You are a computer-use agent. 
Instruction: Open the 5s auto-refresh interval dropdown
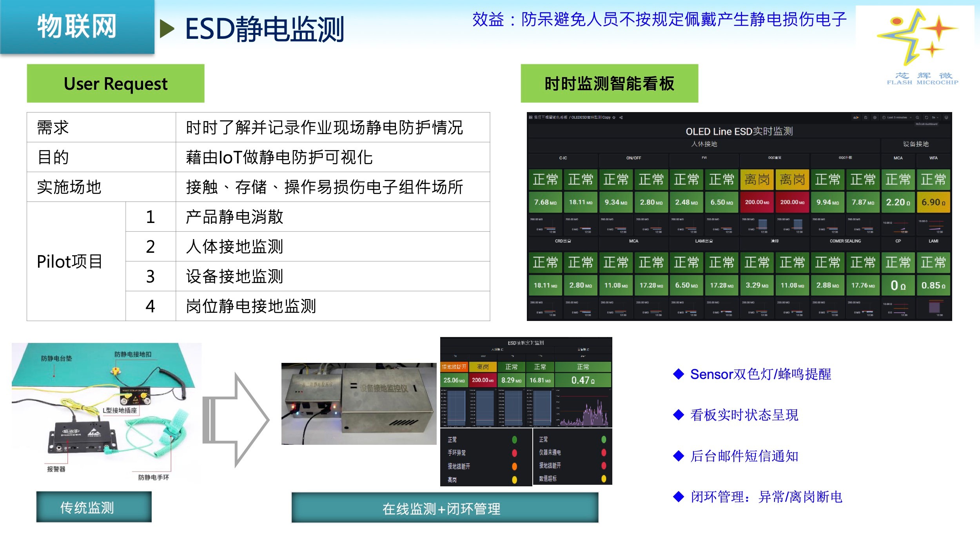coord(935,118)
